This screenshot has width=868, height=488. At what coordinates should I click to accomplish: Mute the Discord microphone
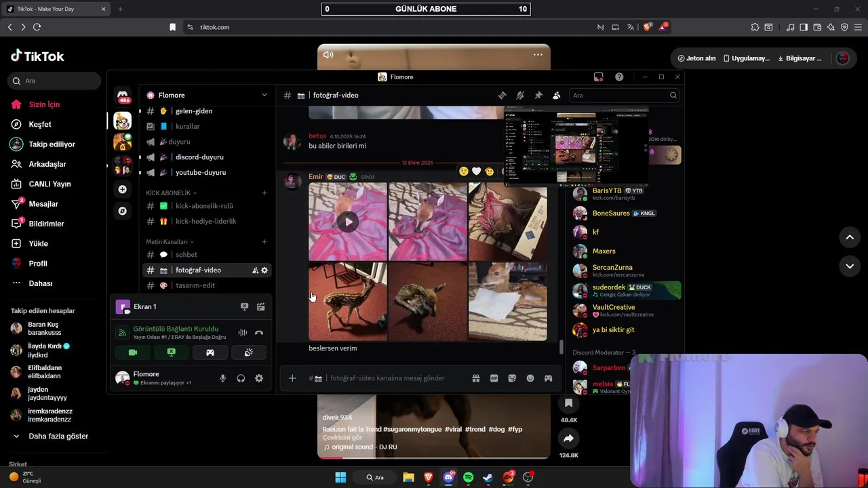222,378
